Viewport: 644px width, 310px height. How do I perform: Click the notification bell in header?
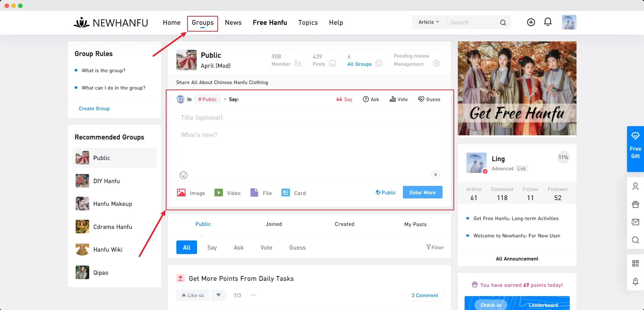tap(548, 22)
